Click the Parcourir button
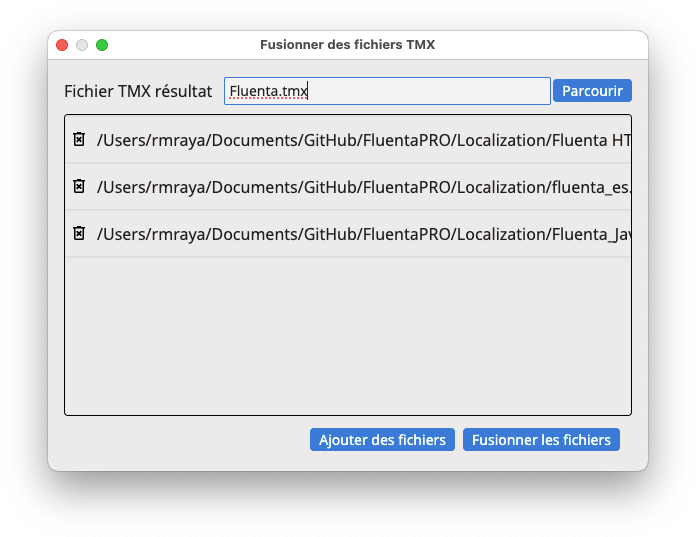The height and width of the screenshot is (537, 696). 592,91
